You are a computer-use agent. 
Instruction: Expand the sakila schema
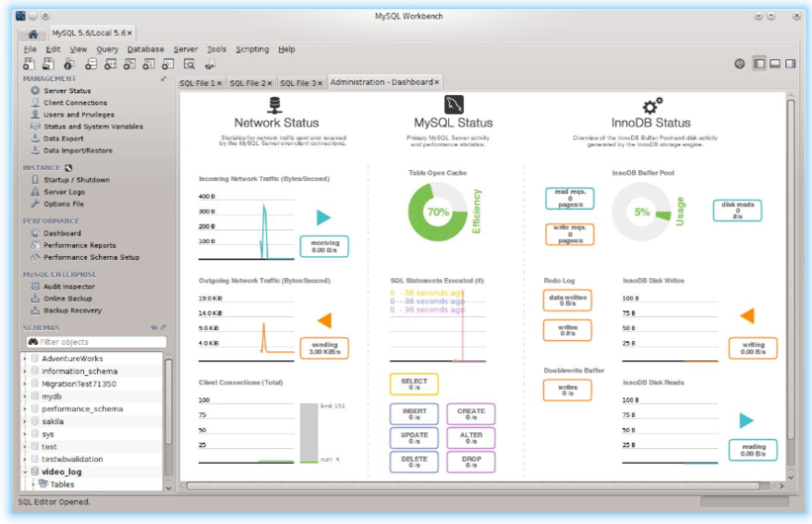click(x=24, y=421)
